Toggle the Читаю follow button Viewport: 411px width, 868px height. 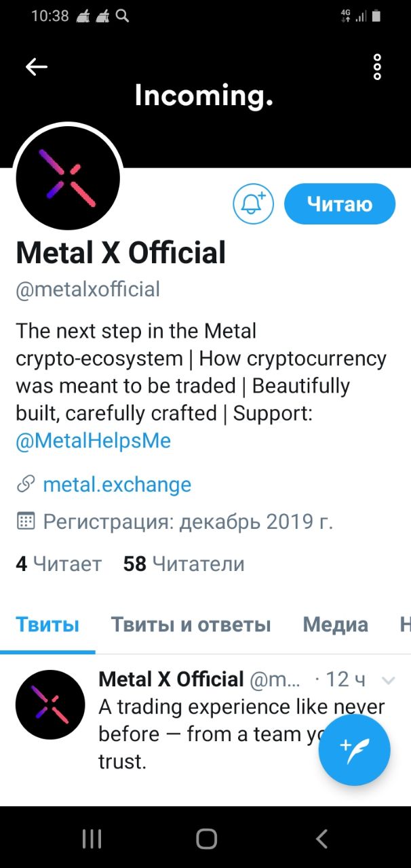339,203
